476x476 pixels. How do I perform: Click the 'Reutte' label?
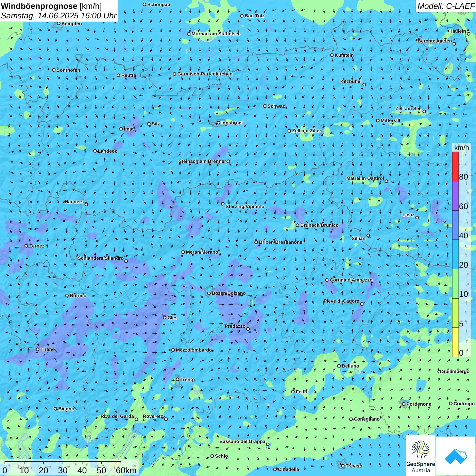129,75
